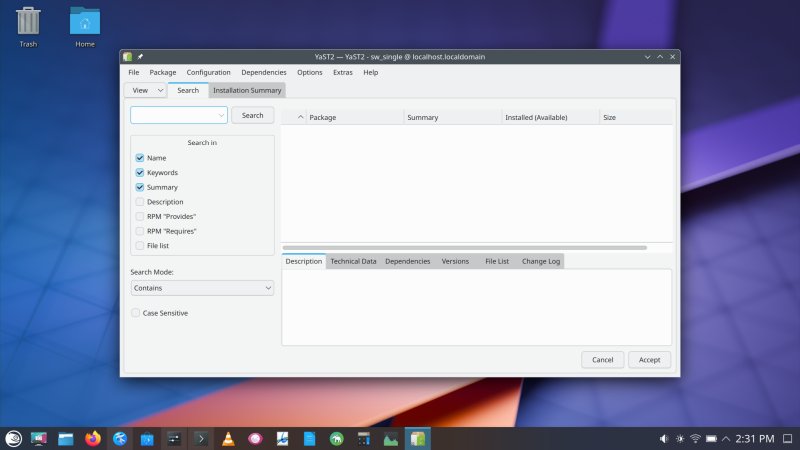Enable the Case Sensitive checkbox
Viewport: 800px width, 450px height.
click(x=136, y=313)
